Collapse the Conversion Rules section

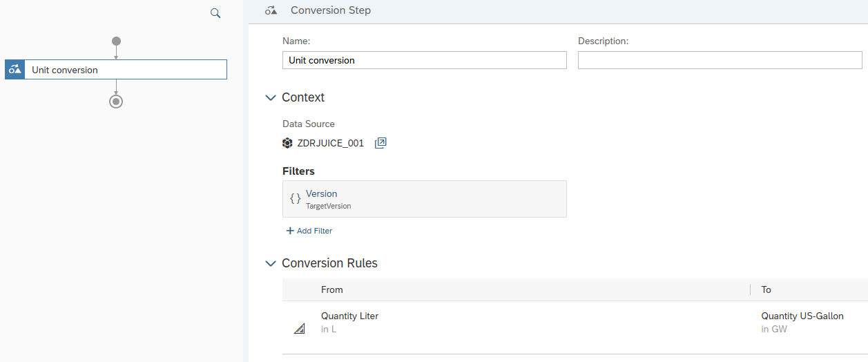pyautogui.click(x=271, y=263)
